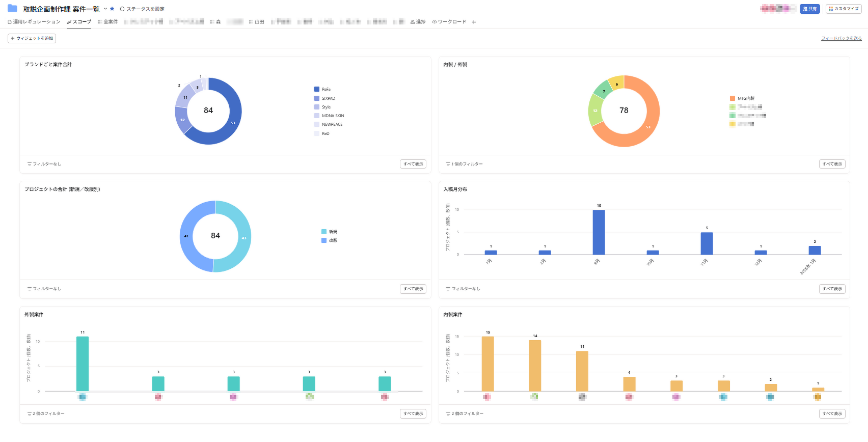Screen dimensions: 868x442
Task: Toggle the ReFa legend entry
Action: (326, 89)
